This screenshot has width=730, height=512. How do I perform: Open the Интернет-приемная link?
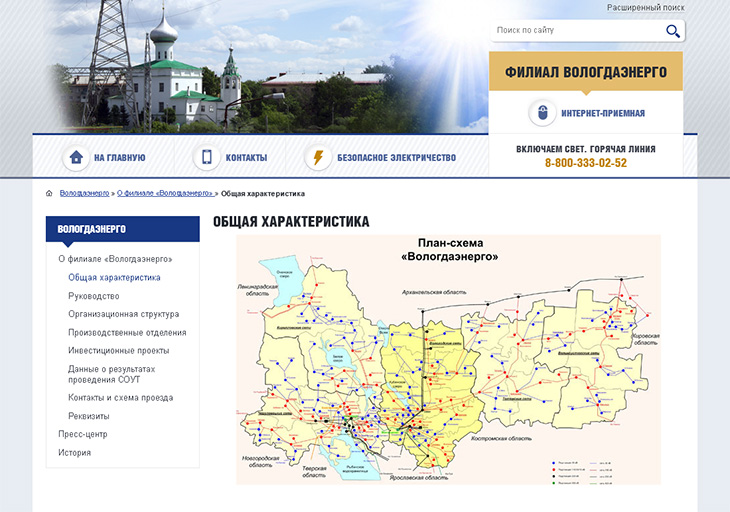603,113
